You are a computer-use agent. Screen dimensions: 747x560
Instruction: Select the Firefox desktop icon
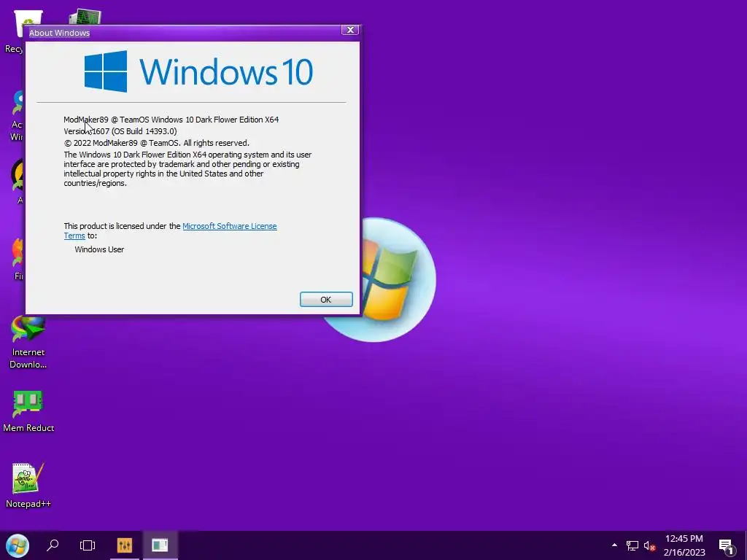tap(18, 260)
